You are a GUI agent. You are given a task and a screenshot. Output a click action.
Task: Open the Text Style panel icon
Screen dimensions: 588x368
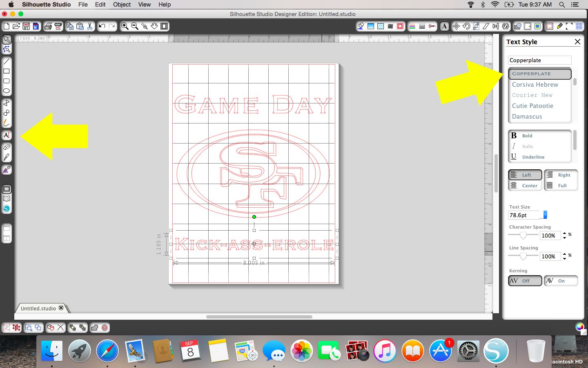444,26
